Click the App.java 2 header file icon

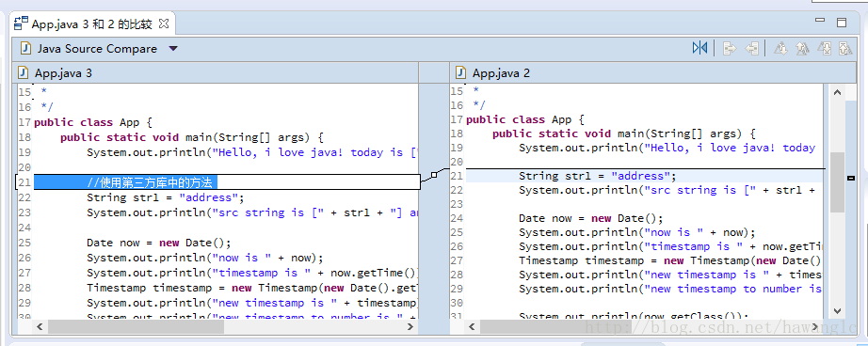pyautogui.click(x=460, y=72)
